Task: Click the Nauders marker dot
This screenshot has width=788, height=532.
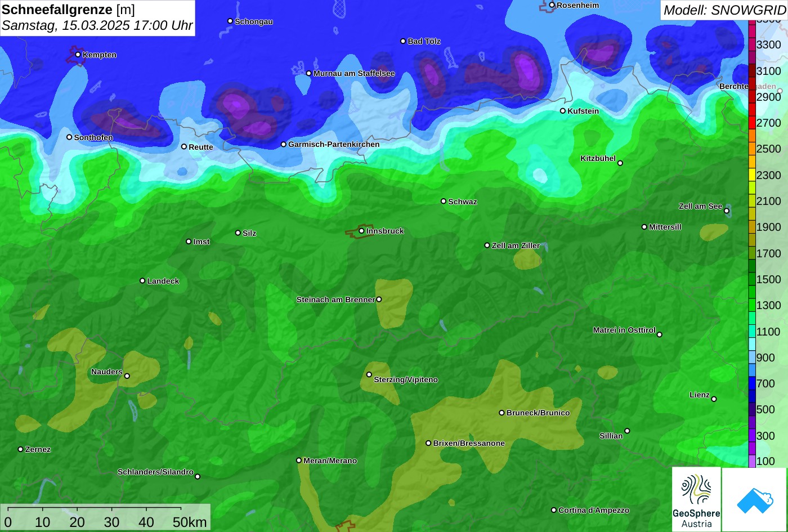Action: coord(127,376)
